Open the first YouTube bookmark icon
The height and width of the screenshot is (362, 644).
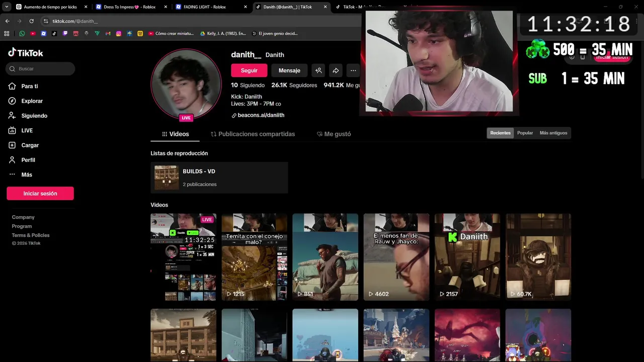click(x=33, y=34)
